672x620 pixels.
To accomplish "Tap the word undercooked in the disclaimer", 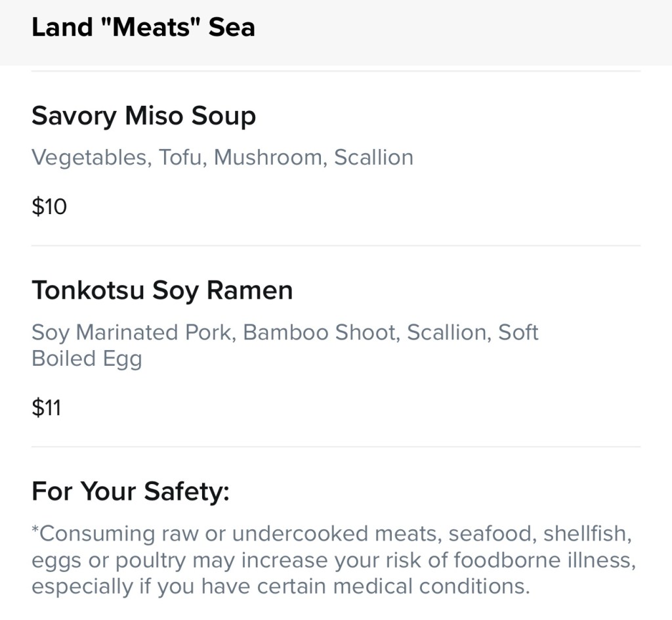I will click(300, 534).
